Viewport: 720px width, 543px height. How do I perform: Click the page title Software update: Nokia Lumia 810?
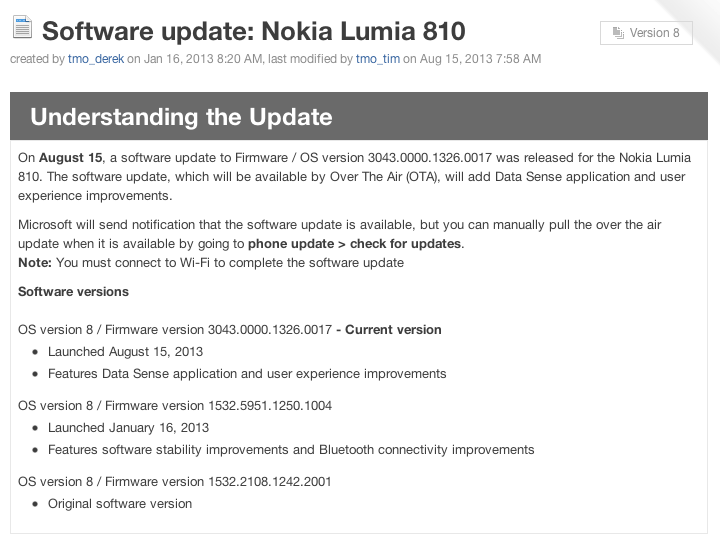253,31
